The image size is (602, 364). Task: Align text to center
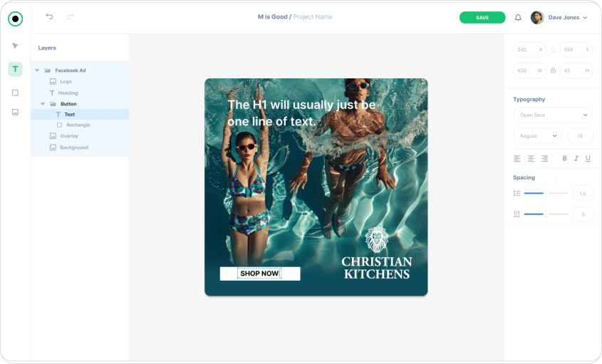pos(531,158)
